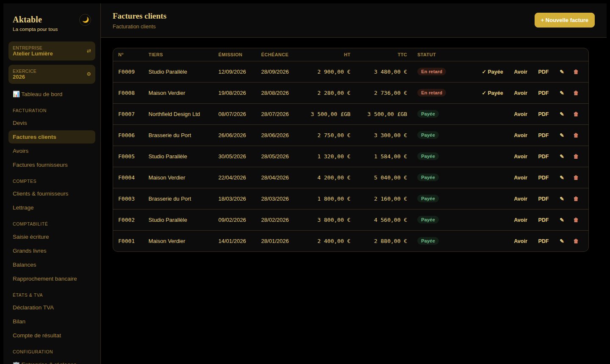Mark invoice F0008 as Payée
Image resolution: width=610 pixels, height=364 pixels.
pyautogui.click(x=492, y=93)
